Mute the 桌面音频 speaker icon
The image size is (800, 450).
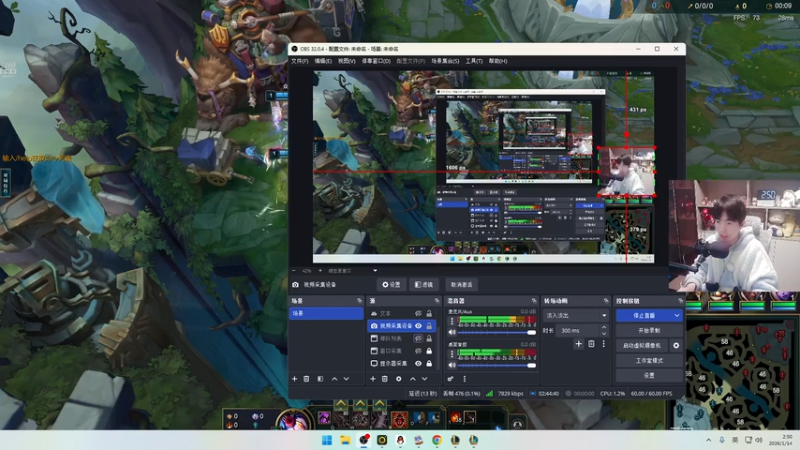(x=452, y=365)
